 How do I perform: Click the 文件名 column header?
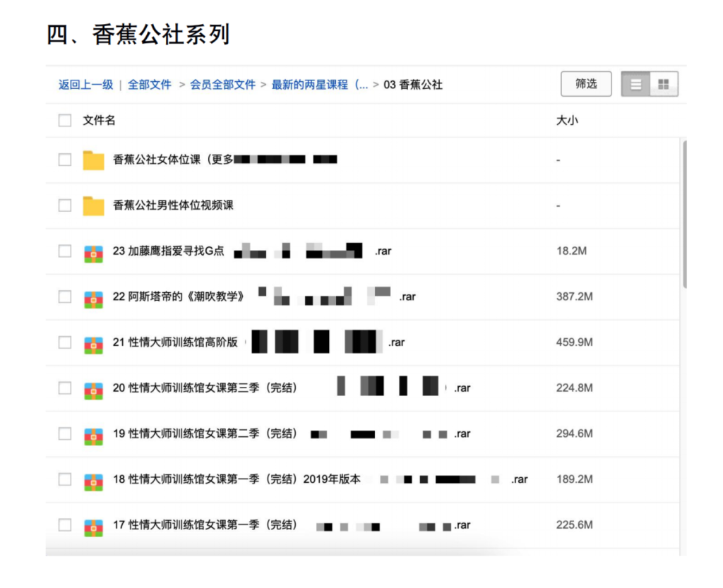coord(99,121)
